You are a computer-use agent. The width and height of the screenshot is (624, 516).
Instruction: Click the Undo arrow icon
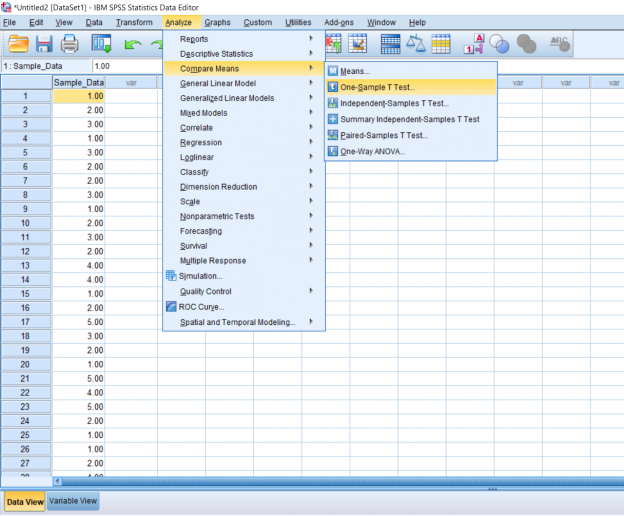[133, 45]
